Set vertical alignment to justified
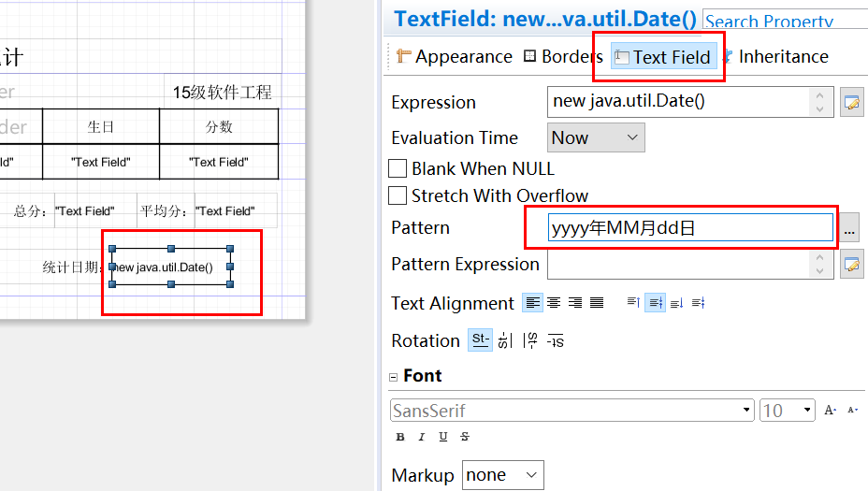Viewport: 868px width, 491px height. tap(698, 303)
